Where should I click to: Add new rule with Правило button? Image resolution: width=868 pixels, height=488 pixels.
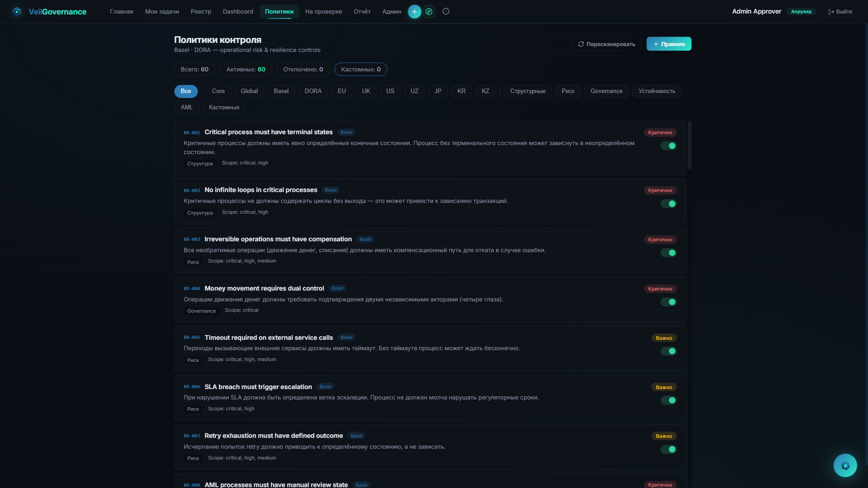(669, 44)
